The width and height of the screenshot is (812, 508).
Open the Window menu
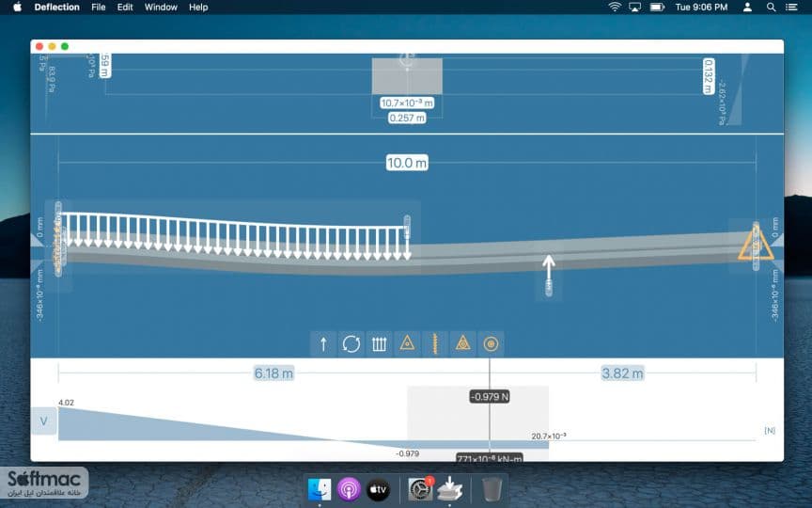click(x=161, y=8)
